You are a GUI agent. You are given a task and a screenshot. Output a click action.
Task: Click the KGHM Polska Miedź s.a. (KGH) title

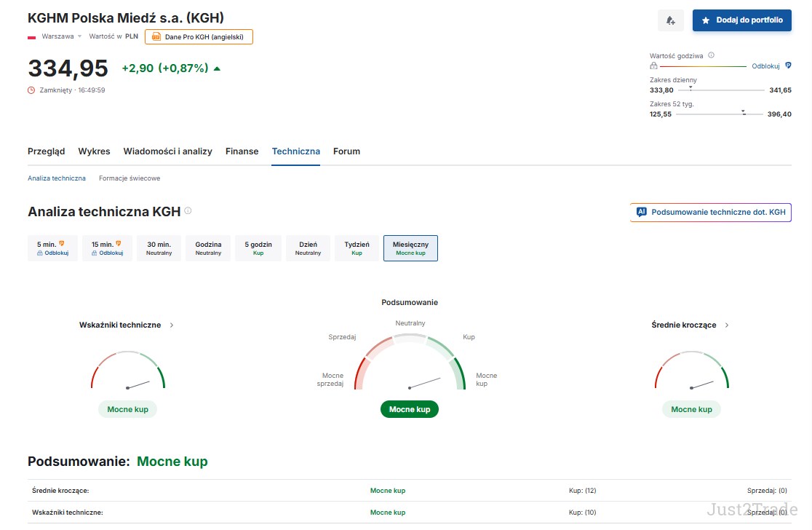(x=126, y=17)
